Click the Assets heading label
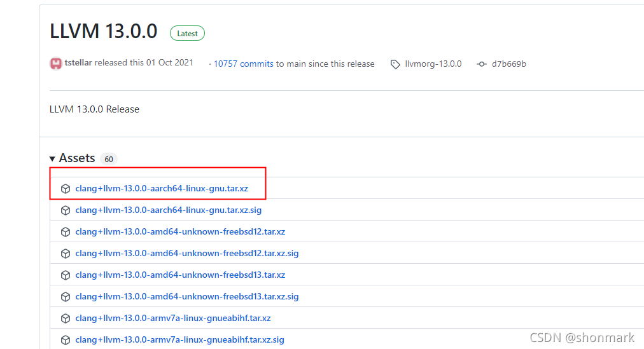The image size is (644, 349). tap(77, 158)
